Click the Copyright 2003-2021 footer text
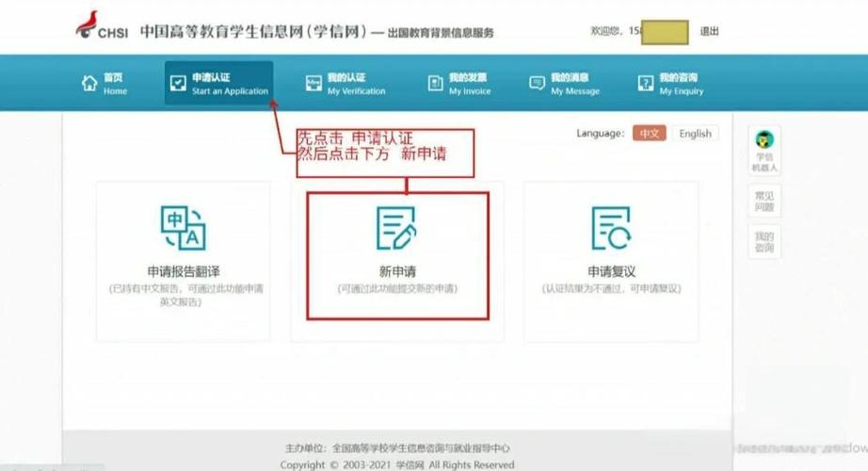This screenshot has width=868, height=471. point(397,464)
